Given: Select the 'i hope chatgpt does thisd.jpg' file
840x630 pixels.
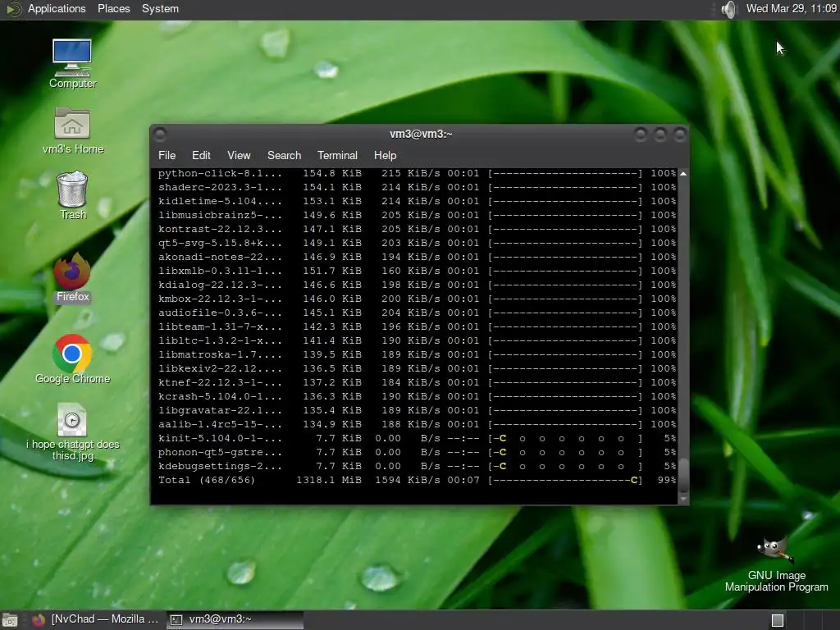Looking at the screenshot, I should click(x=72, y=431).
